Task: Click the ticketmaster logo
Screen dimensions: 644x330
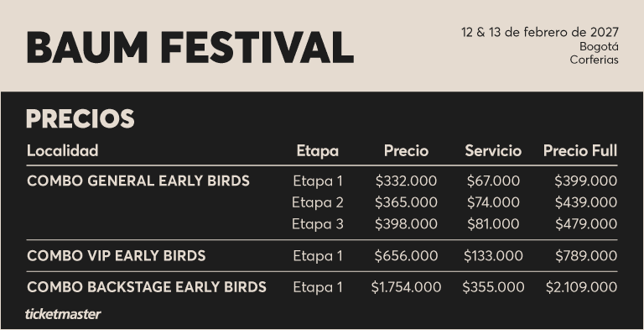Action: tap(63, 314)
